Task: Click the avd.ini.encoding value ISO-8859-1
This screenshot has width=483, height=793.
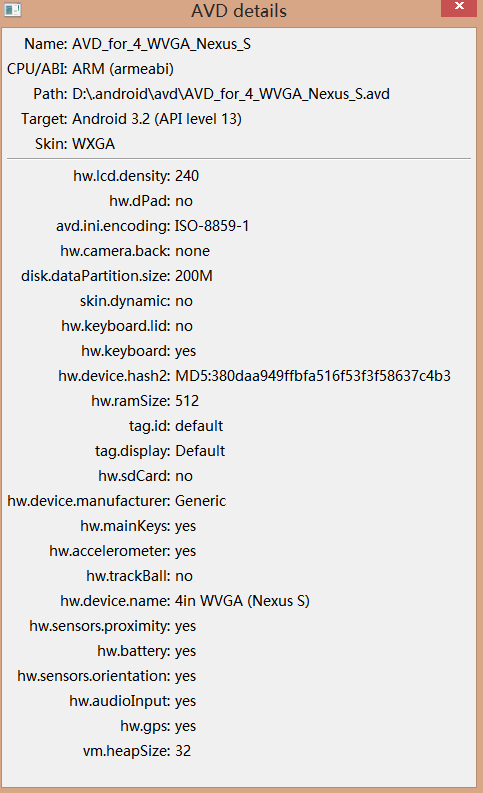Action: pos(212,226)
